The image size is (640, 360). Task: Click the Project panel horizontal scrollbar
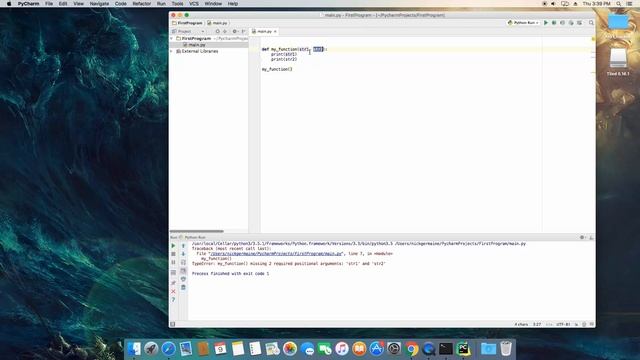tap(197, 231)
